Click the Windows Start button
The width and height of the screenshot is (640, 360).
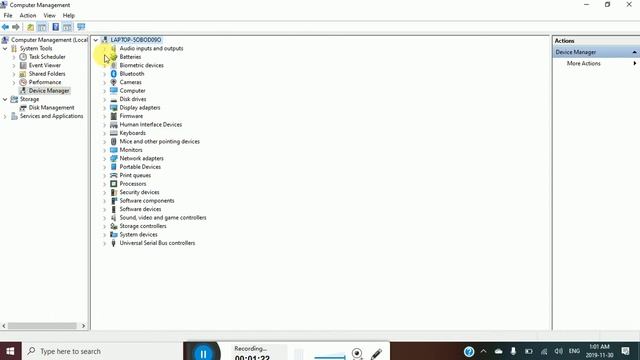(x=11, y=351)
